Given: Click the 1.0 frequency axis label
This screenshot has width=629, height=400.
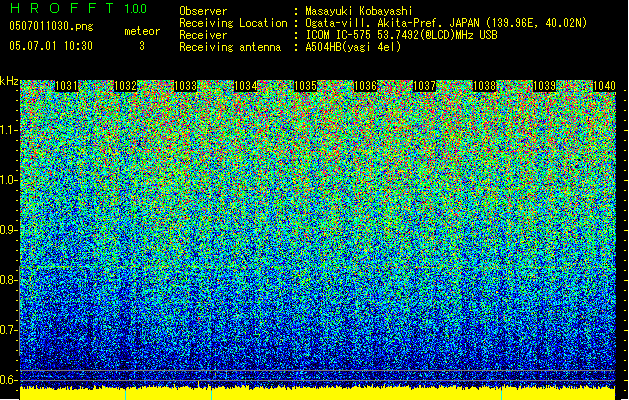Looking at the screenshot, I should [9, 180].
